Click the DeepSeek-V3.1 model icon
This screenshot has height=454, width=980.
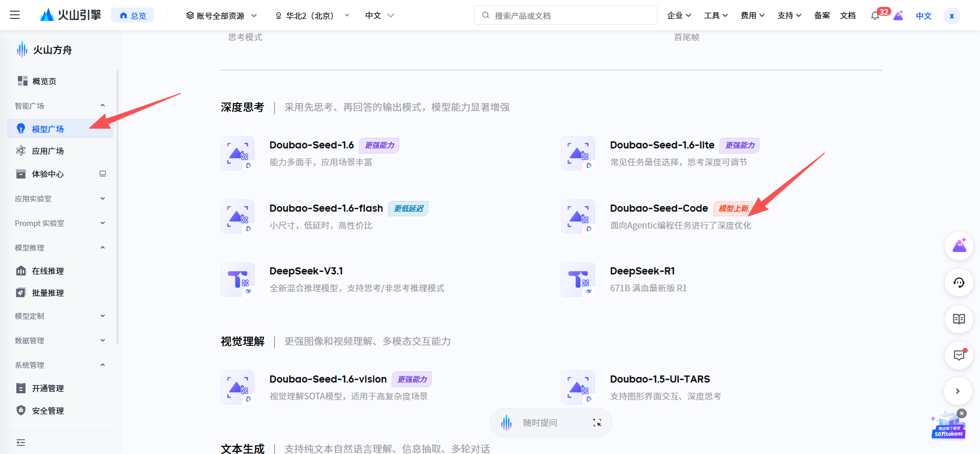click(237, 280)
